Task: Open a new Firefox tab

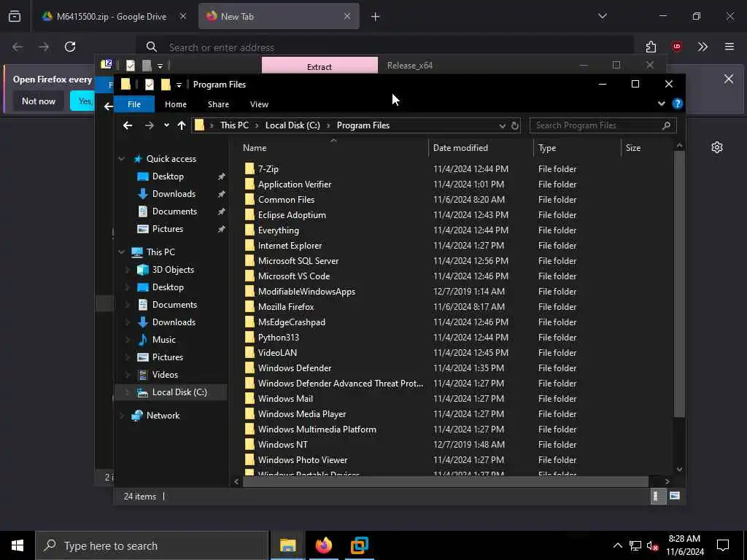Action: coord(376,17)
